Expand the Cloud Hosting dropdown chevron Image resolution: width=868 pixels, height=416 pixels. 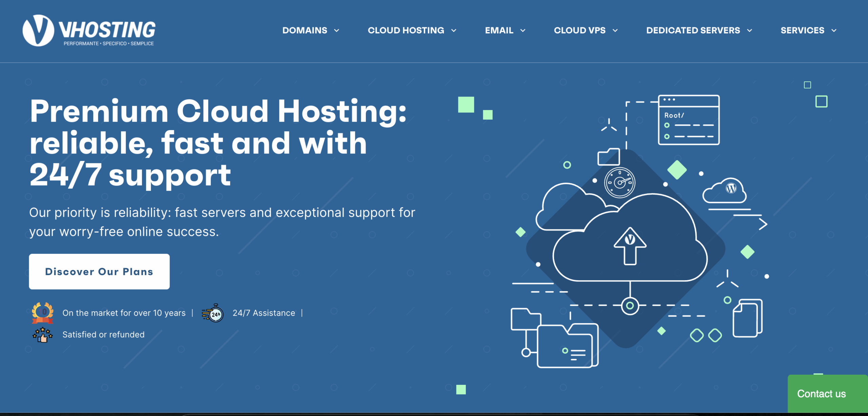(x=454, y=30)
